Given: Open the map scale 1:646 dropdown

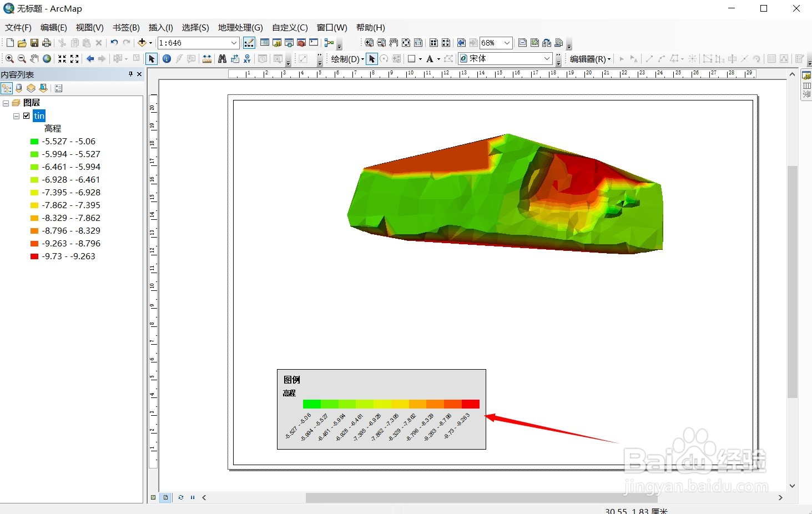Looking at the screenshot, I should (234, 43).
